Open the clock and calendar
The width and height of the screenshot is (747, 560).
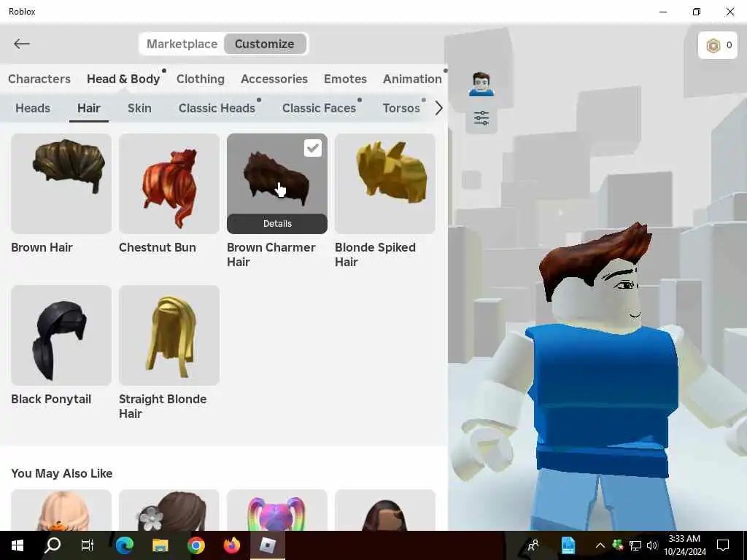684,545
